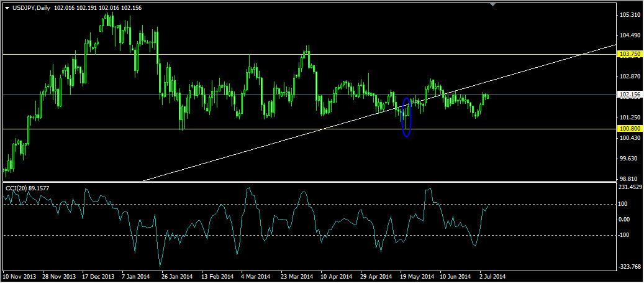Click the 2 Jul 2014 date label
Viewport: 644px width, 283px height.
pos(492,276)
